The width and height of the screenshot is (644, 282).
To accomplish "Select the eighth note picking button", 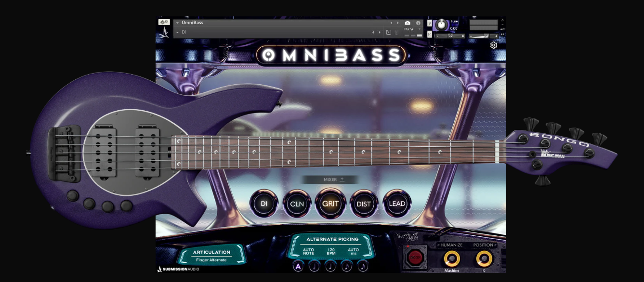I will coord(347,266).
